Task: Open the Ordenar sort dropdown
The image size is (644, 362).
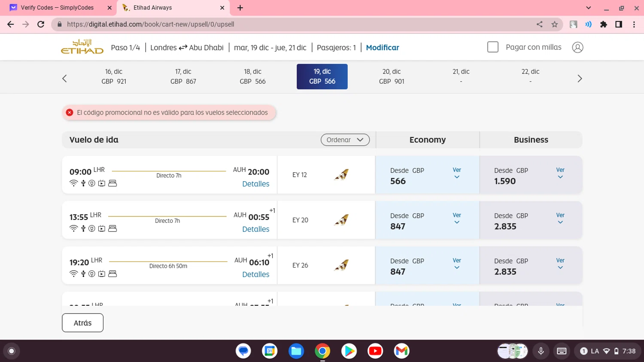Action: [x=345, y=140]
